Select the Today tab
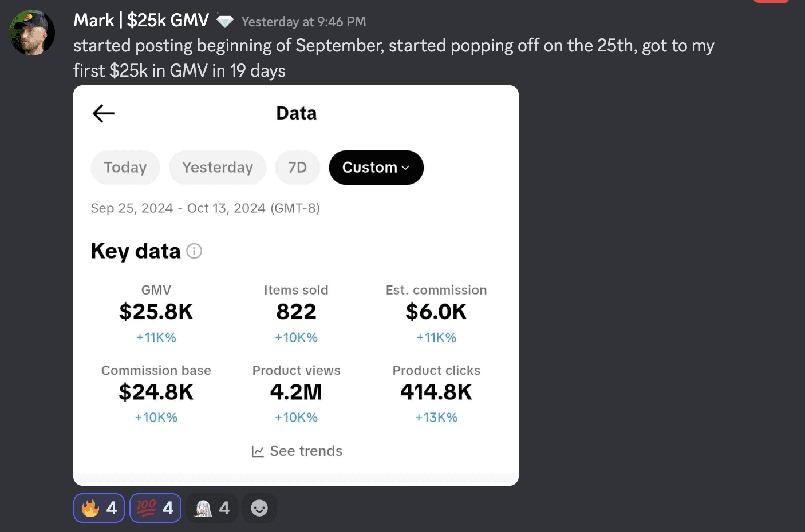 coord(125,168)
